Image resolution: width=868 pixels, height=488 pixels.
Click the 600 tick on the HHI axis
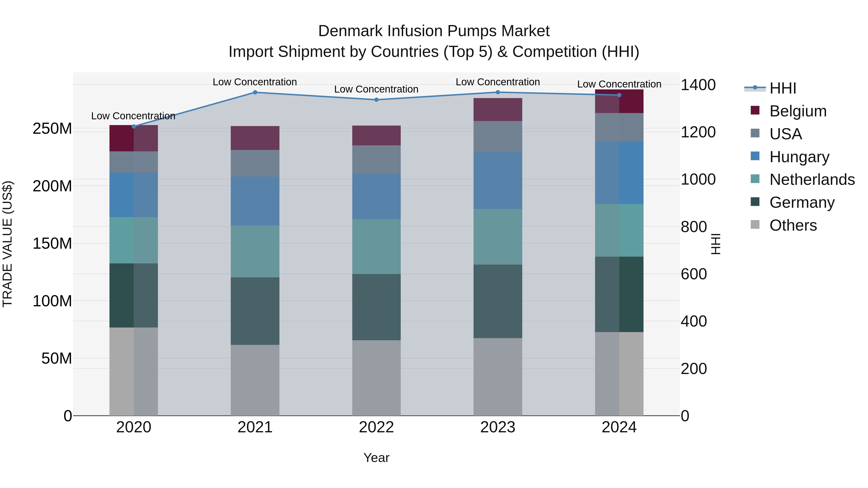pyautogui.click(x=694, y=274)
